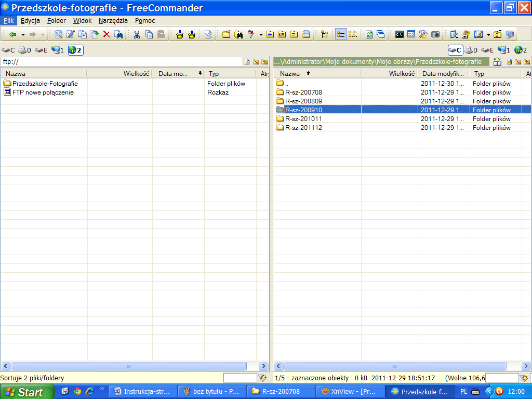Toggle the small icons list view

click(353, 34)
